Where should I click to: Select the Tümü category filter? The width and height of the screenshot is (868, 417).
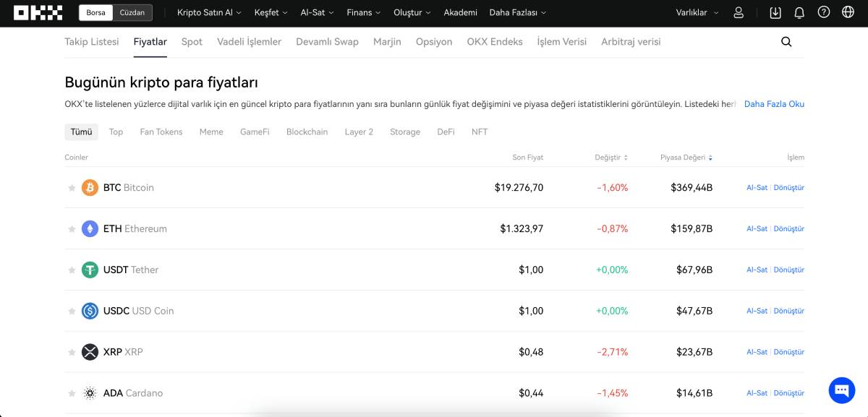tap(81, 132)
